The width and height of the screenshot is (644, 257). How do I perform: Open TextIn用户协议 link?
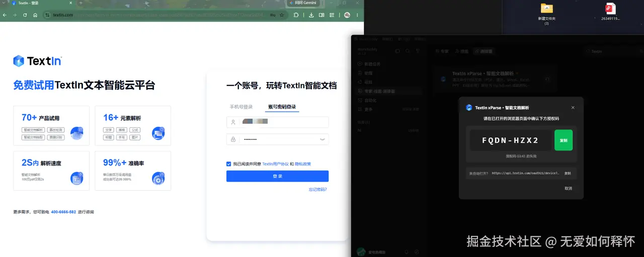(275, 163)
